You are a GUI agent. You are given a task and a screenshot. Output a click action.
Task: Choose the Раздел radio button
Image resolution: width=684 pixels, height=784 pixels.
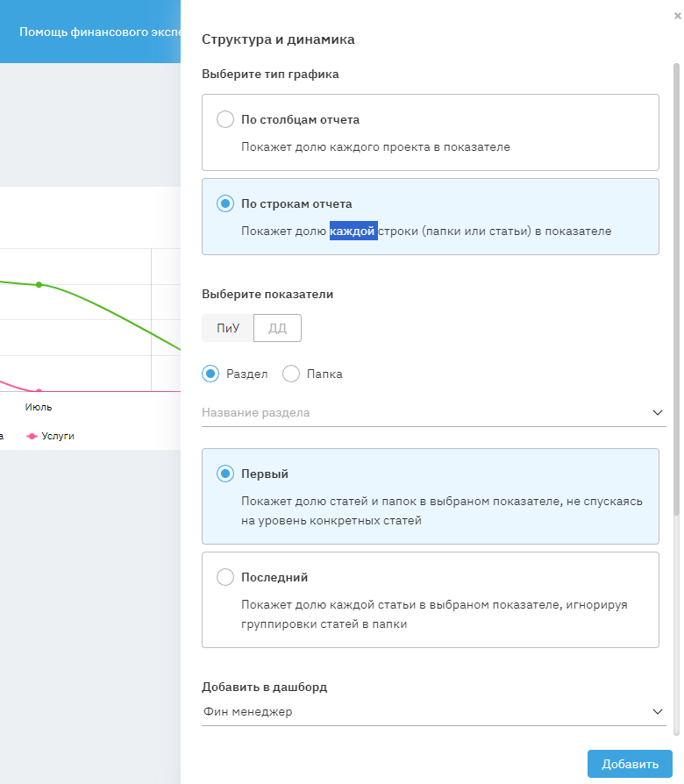[x=210, y=374]
